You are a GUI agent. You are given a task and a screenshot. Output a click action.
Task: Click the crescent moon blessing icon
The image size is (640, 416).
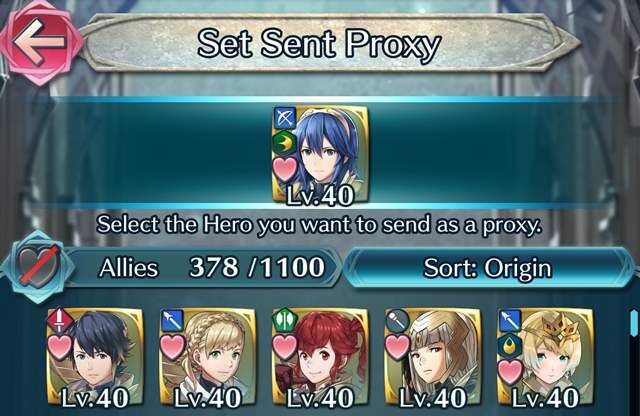click(x=285, y=143)
